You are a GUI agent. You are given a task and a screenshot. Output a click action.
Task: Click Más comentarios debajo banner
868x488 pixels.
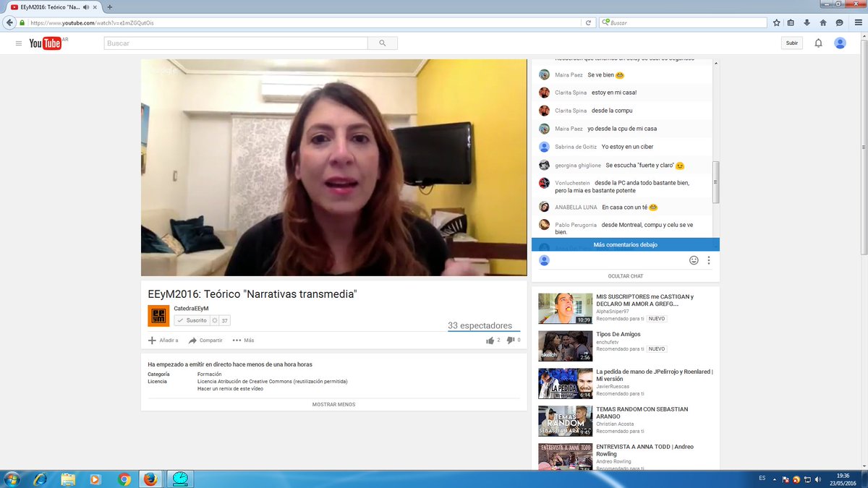pyautogui.click(x=626, y=244)
